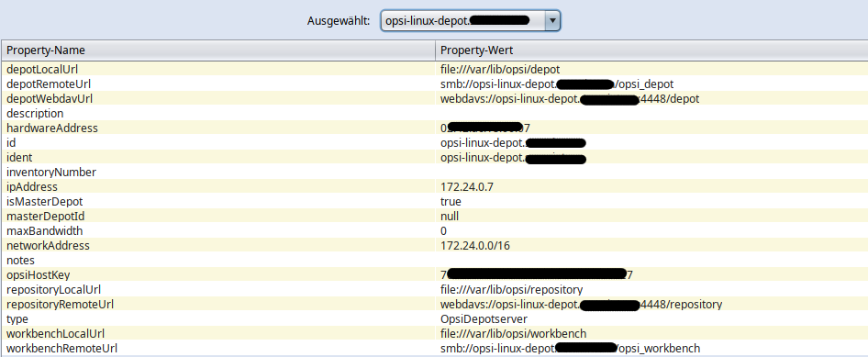Image resolution: width=868 pixels, height=357 pixels.
Task: Click the smb opsi_depot URL value
Action: click(x=557, y=84)
